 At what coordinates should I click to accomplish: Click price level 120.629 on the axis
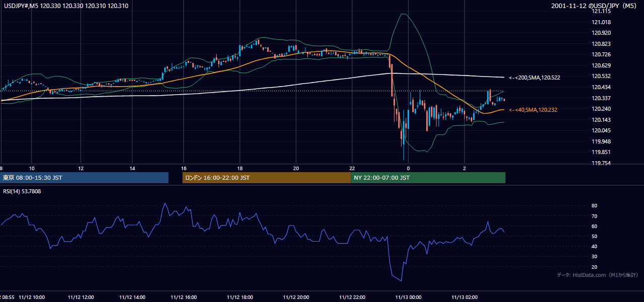pyautogui.click(x=601, y=65)
